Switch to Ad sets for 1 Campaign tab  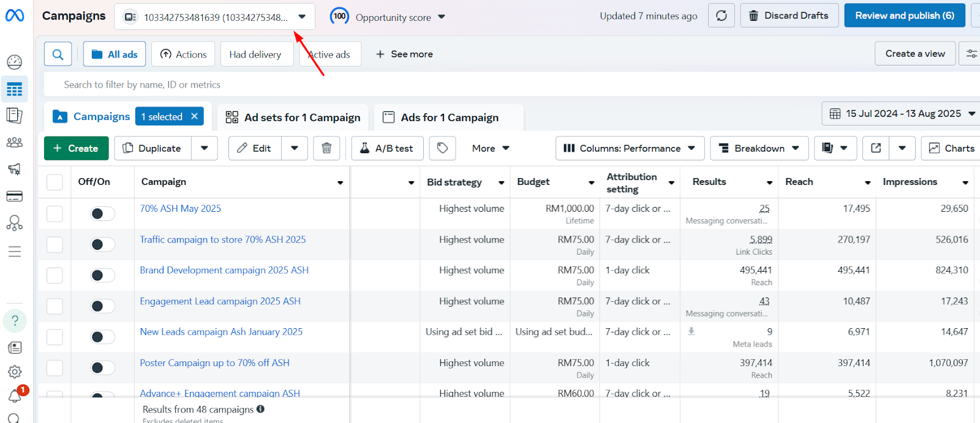(293, 117)
